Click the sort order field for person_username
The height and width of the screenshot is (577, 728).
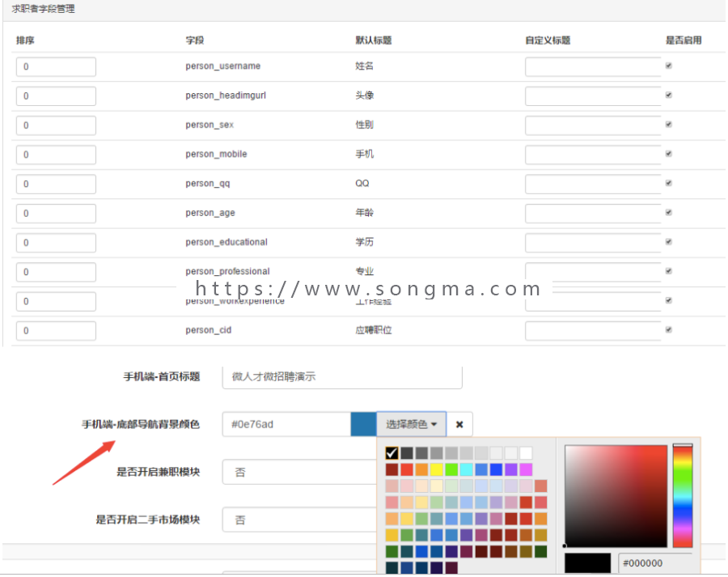point(56,67)
